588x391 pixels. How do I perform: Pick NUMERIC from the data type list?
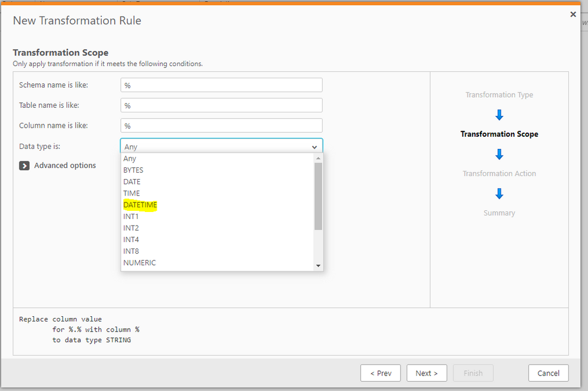pos(140,263)
